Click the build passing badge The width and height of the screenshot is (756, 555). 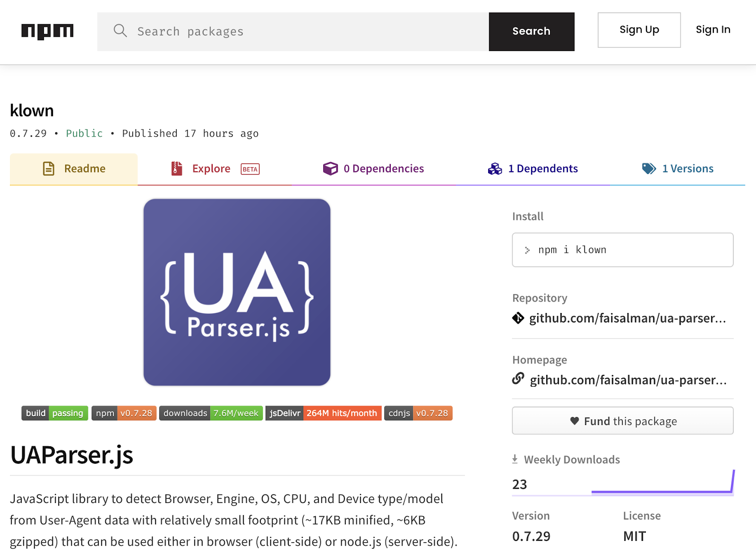pos(54,413)
